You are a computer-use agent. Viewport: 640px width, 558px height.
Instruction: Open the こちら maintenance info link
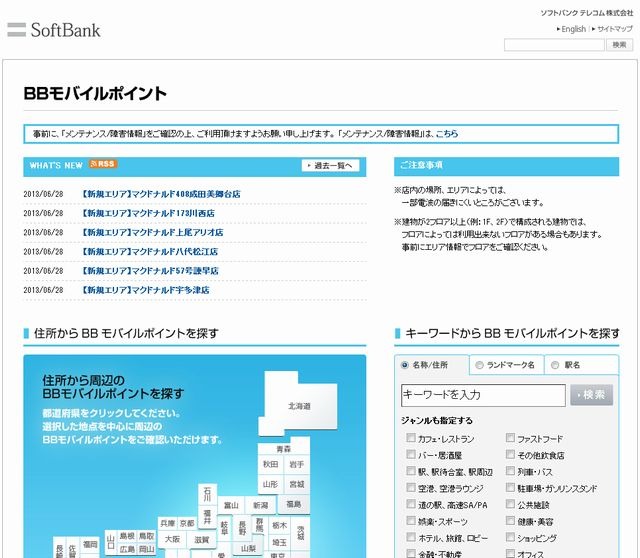[447, 133]
